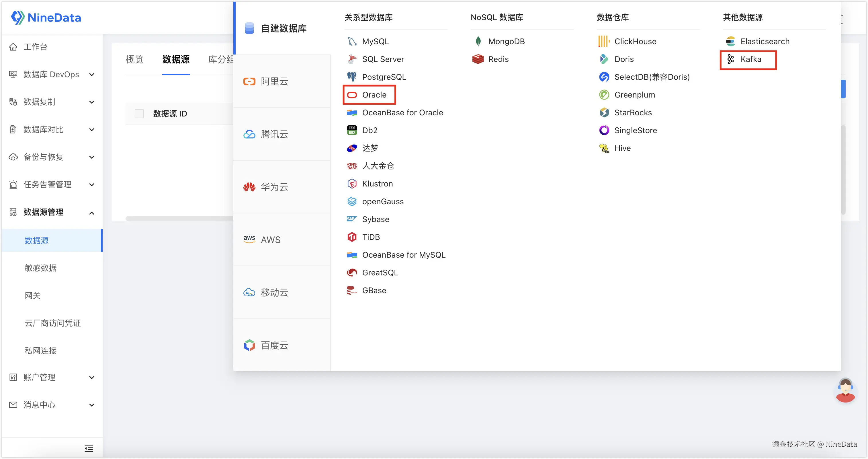Check the select-all checkbox beside 数据源 ID
Screen dimensions: 868x459
[139, 114]
